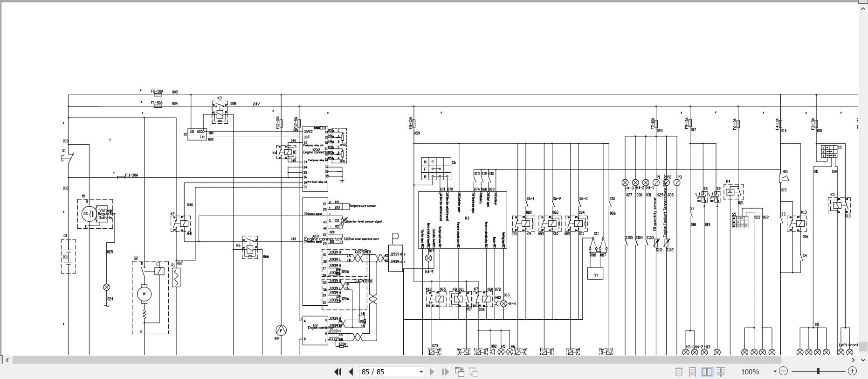Click the 24V bus label
The width and height of the screenshot is (868, 379).
click(256, 104)
